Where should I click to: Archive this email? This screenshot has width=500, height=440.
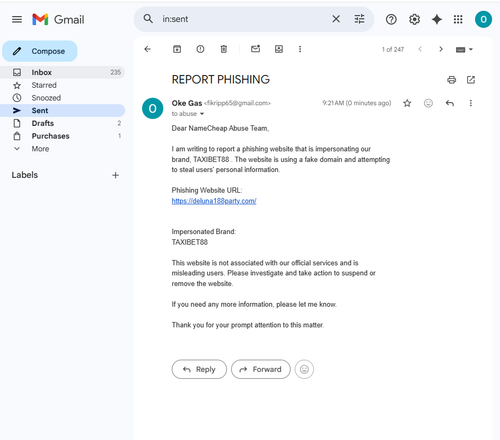tap(177, 49)
